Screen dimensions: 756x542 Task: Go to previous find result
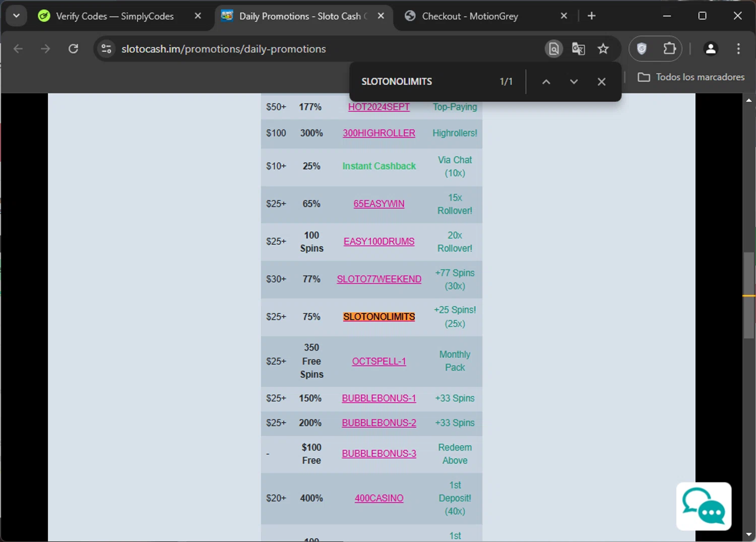(546, 82)
